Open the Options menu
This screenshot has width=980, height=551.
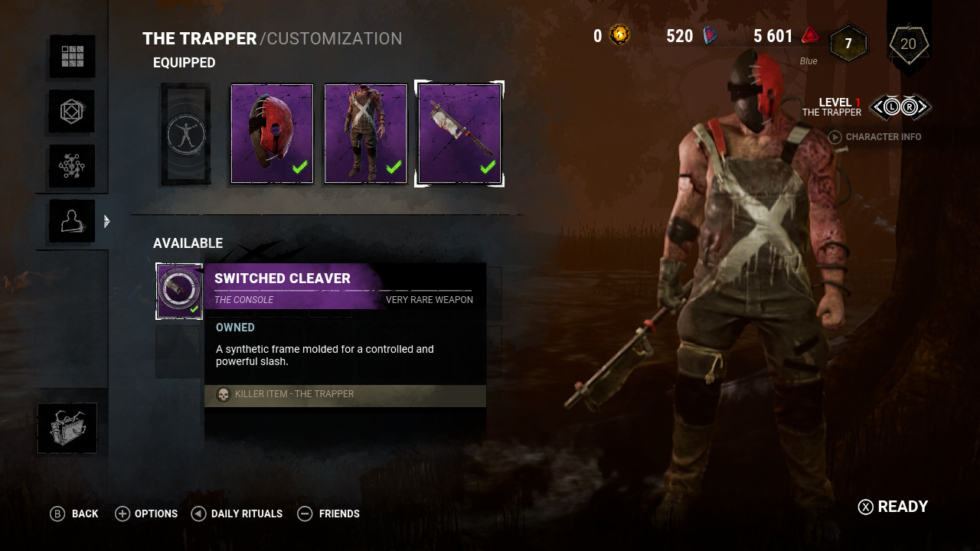146,514
